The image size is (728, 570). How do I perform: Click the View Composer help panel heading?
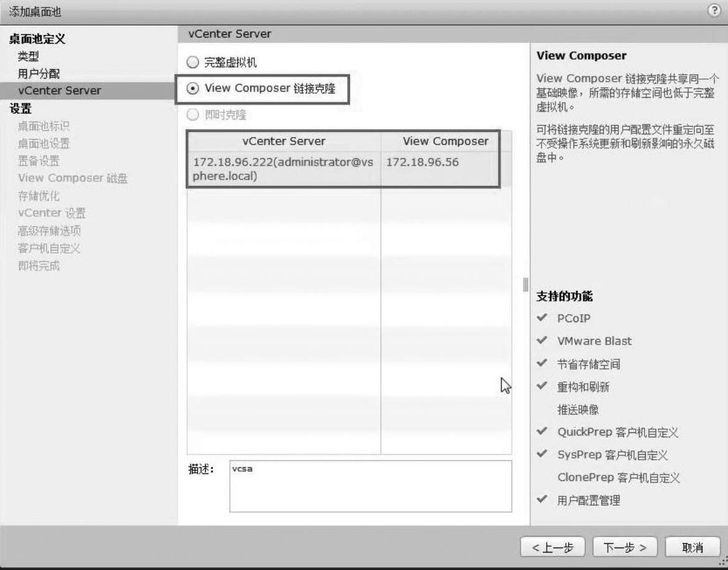pyautogui.click(x=582, y=55)
